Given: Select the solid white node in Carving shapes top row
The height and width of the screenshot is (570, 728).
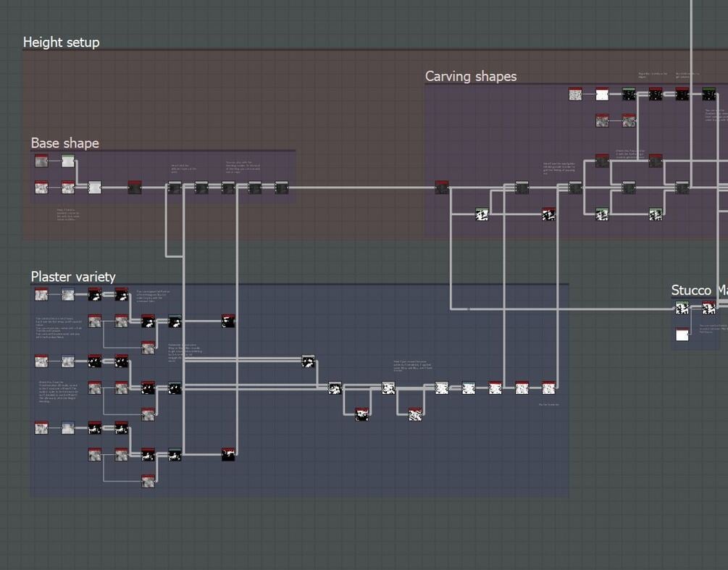Looking at the screenshot, I should 602,94.
